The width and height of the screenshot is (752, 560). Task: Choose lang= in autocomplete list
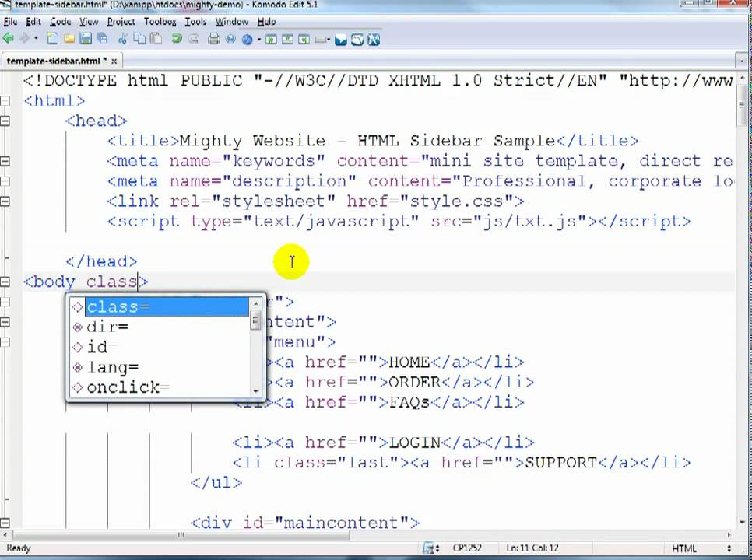160,367
